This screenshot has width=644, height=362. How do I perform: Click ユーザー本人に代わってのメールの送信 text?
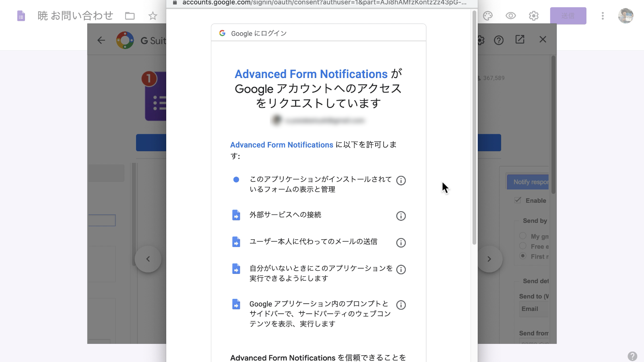coord(314,241)
